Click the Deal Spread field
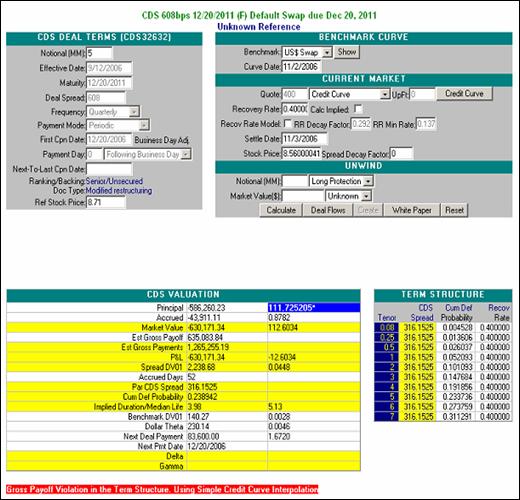 click(x=106, y=98)
